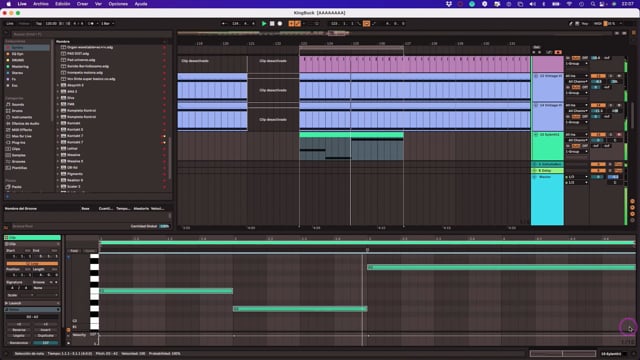Toggle the Tap tempo button
This screenshot has width=640, height=360.
[x=39, y=24]
